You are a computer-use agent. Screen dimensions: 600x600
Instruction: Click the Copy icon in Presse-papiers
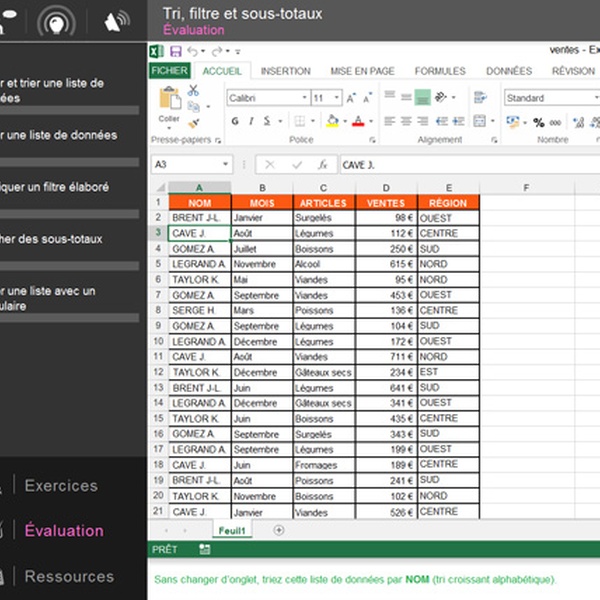(194, 107)
